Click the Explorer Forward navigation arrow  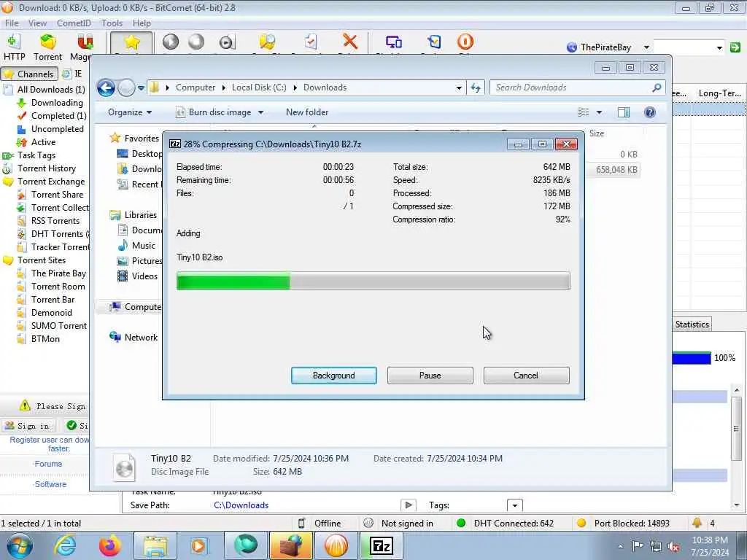[126, 87]
